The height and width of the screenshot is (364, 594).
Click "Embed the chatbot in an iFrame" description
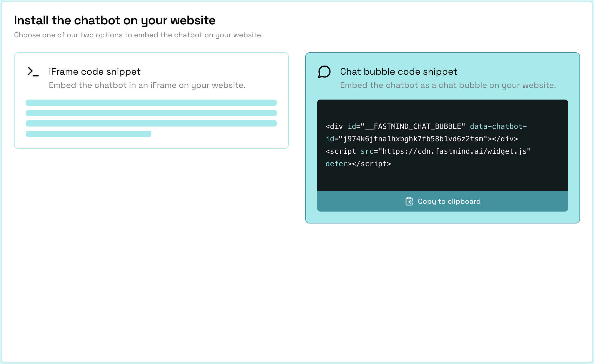(147, 85)
